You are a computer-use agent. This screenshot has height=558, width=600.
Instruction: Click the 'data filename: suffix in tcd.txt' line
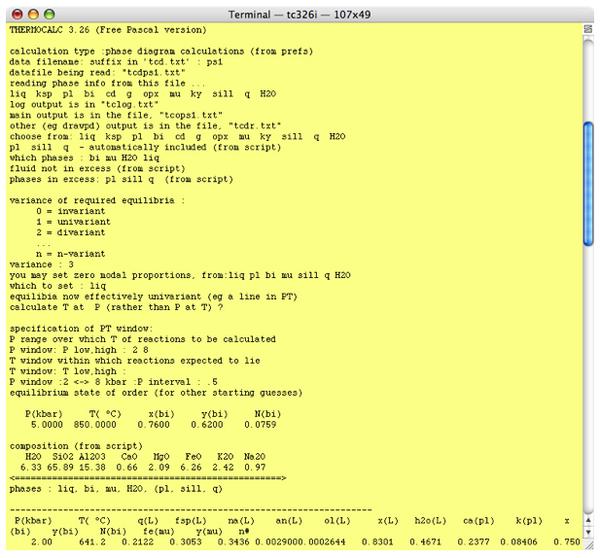116,62
